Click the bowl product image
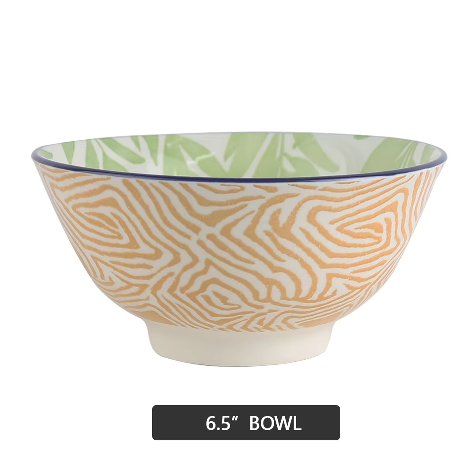 pyautogui.click(x=239, y=249)
